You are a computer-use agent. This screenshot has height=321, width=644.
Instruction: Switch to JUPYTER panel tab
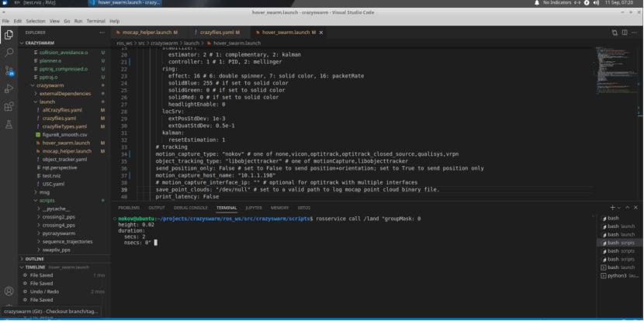pos(254,208)
